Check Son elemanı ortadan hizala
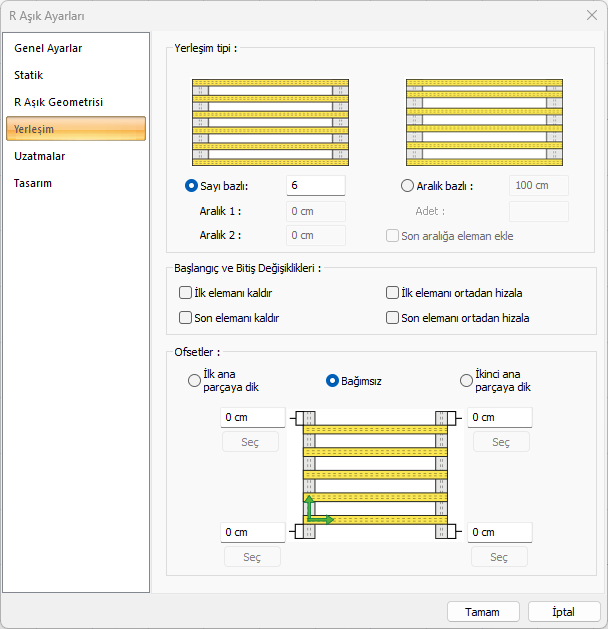The height and width of the screenshot is (629, 608). coord(392,318)
